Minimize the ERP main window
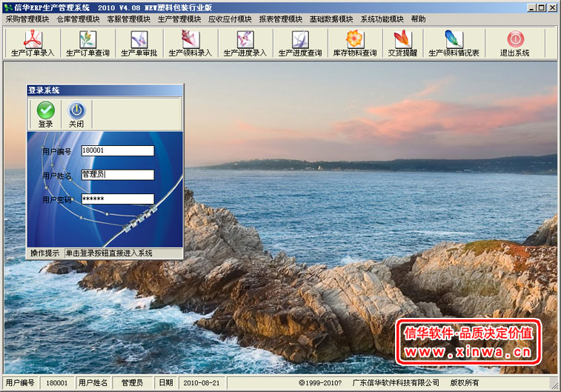561x392 pixels. point(531,7)
